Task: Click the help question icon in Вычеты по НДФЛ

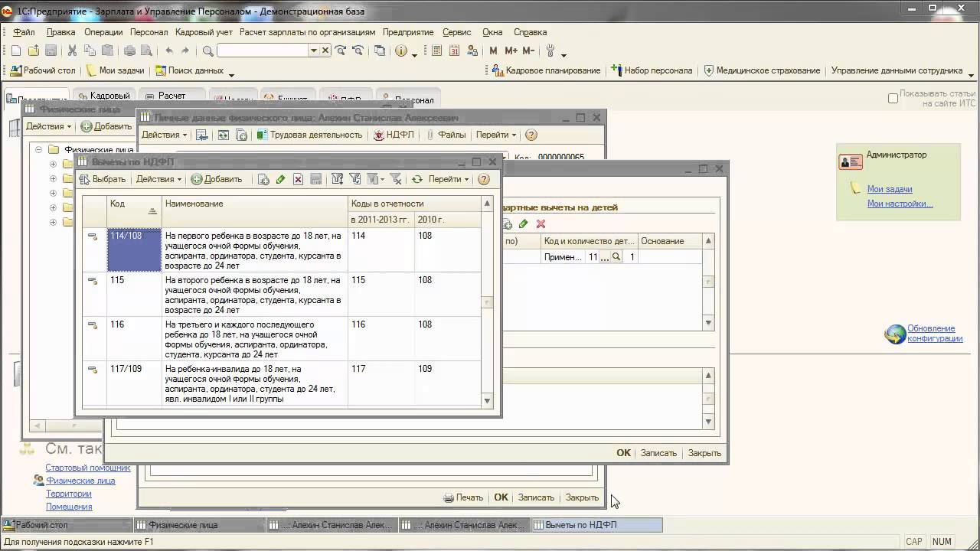Action: [484, 179]
